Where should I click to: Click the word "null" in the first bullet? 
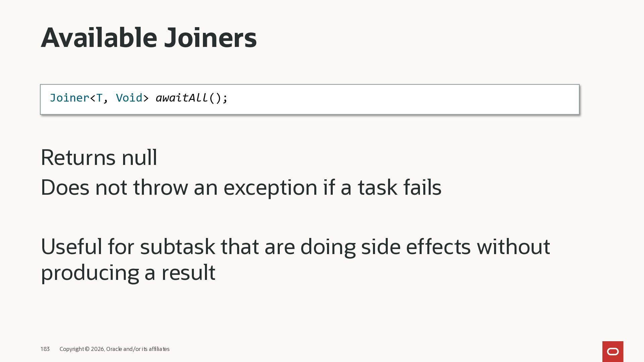[x=139, y=157]
